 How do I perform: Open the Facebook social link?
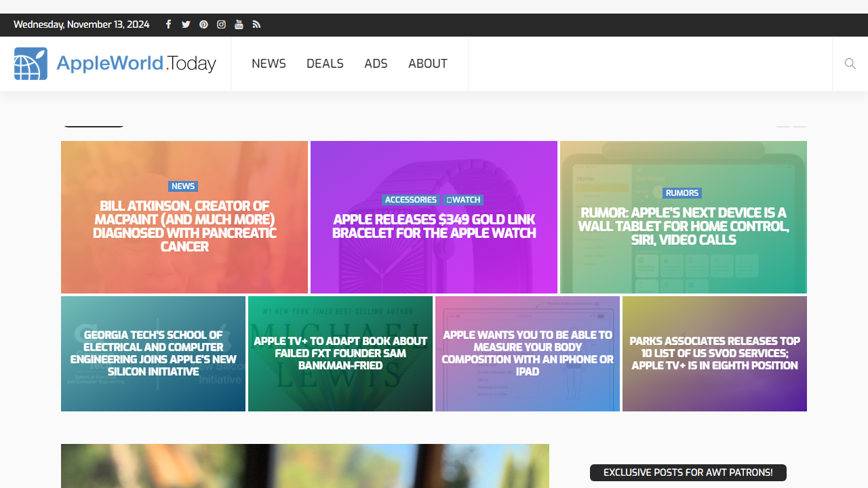click(168, 24)
